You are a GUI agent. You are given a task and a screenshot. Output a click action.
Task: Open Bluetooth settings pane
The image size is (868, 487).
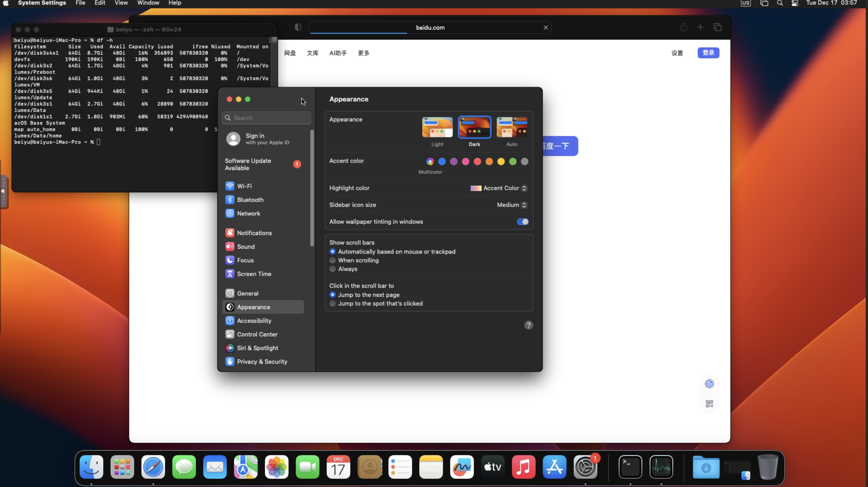click(263, 200)
